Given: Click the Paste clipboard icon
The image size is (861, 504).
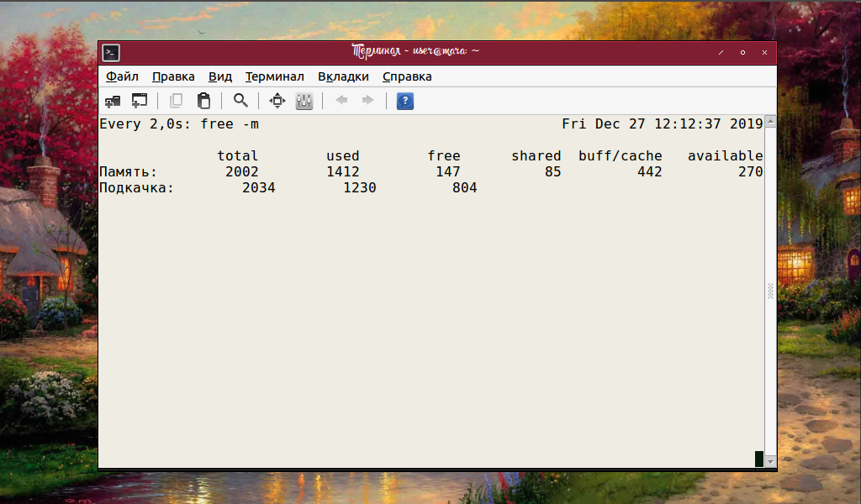Looking at the screenshot, I should 203,101.
